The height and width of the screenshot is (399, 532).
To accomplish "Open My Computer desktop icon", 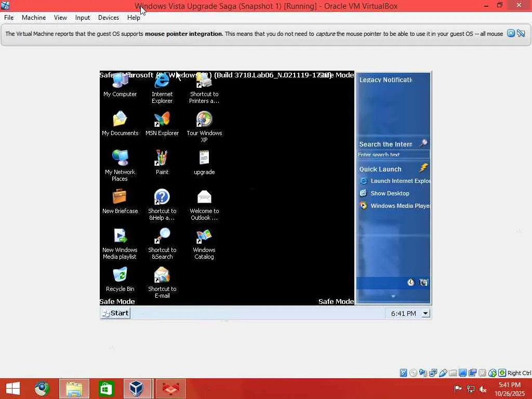I will (x=120, y=85).
